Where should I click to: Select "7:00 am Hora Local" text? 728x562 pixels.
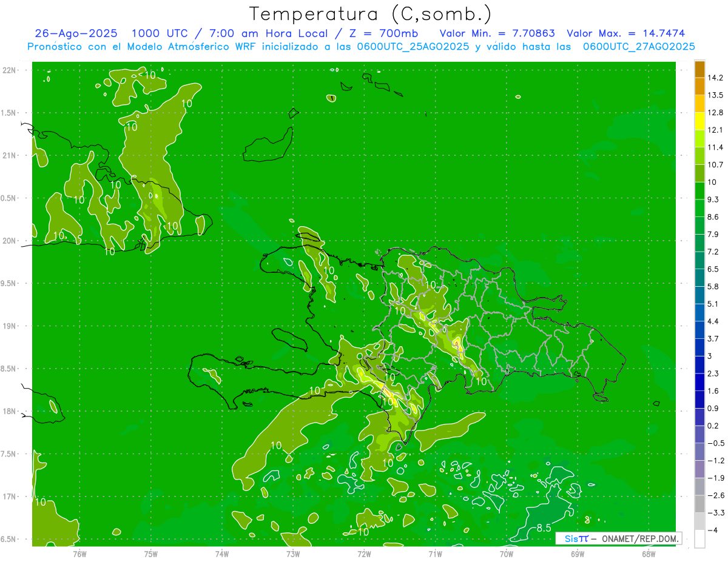point(268,33)
